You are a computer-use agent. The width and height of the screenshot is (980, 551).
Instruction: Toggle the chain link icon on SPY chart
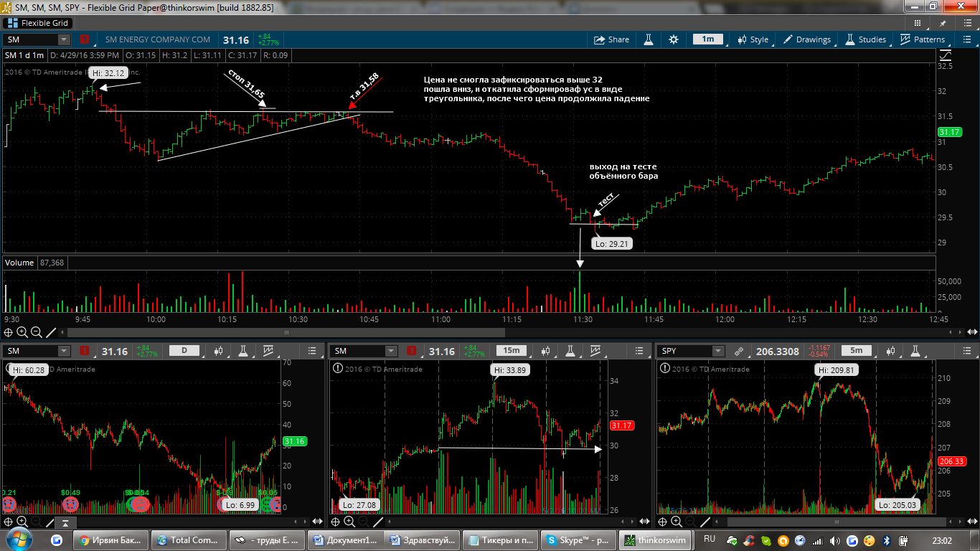pyautogui.click(x=739, y=351)
